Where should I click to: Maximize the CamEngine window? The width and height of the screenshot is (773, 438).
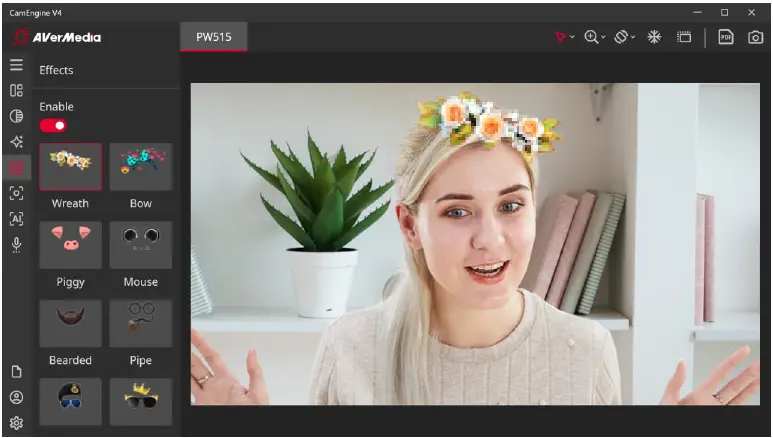click(725, 12)
